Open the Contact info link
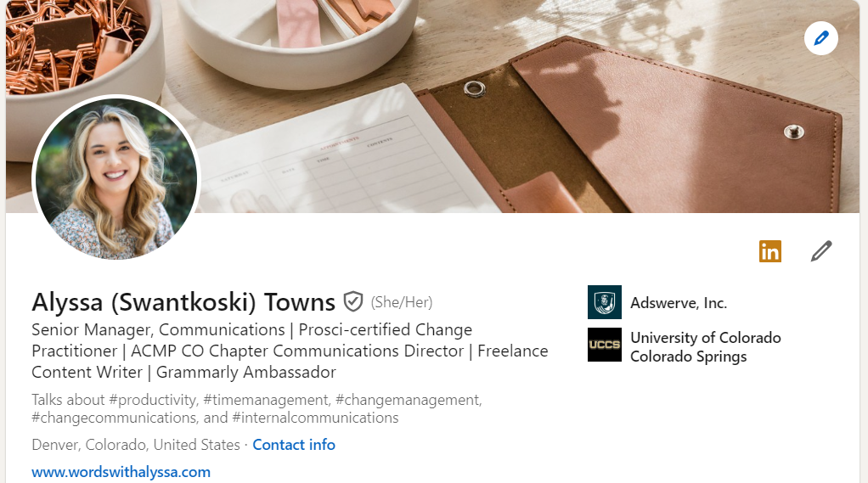This screenshot has width=868, height=483. [x=294, y=445]
